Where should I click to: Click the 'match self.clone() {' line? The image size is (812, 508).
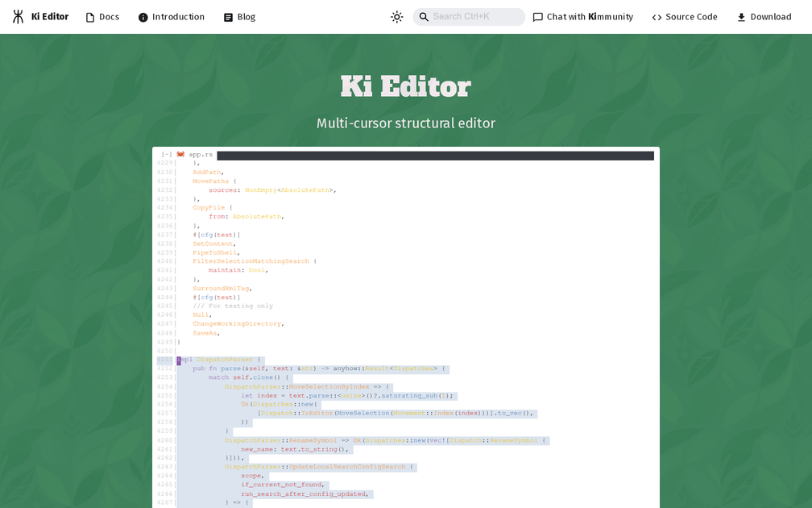(248, 377)
